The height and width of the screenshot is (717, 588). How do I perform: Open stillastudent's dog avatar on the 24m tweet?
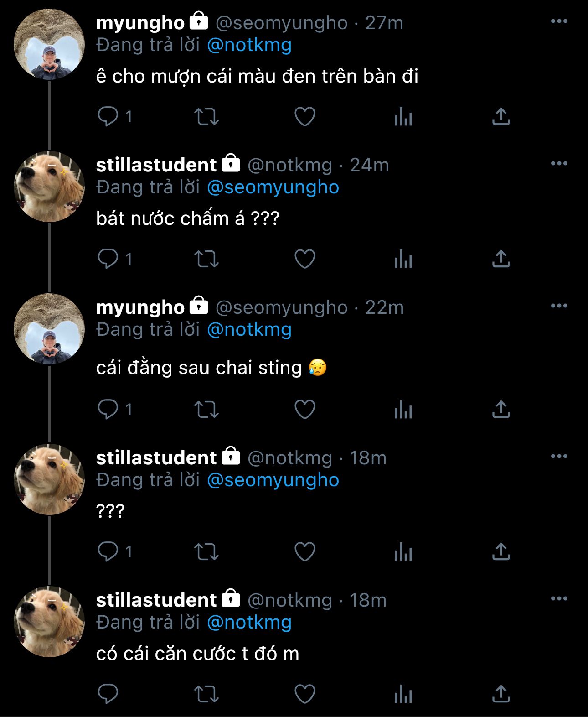coord(49,187)
